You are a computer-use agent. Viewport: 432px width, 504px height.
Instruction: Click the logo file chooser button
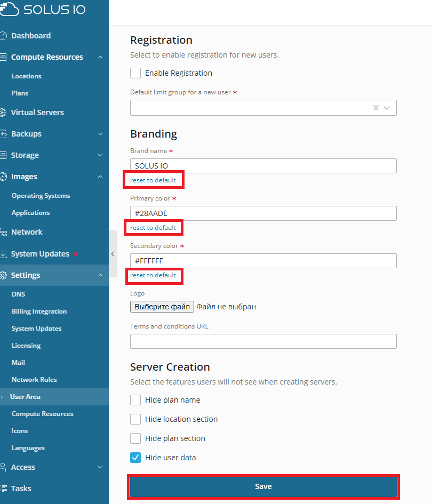(x=162, y=307)
